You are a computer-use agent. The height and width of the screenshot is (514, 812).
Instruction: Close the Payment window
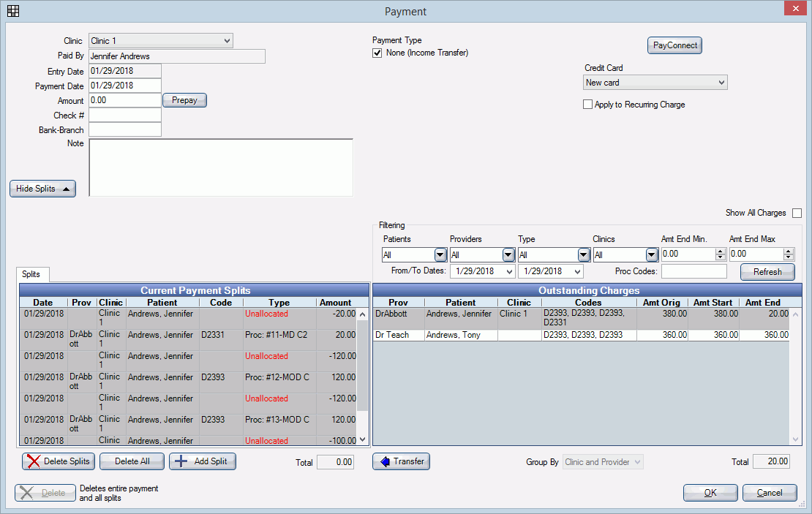[x=795, y=8]
